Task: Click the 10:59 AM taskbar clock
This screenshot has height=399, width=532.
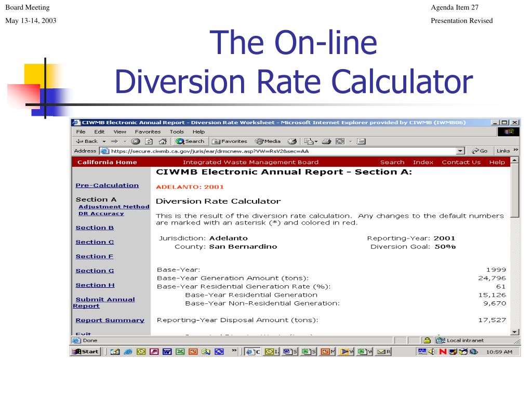Action: [499, 352]
